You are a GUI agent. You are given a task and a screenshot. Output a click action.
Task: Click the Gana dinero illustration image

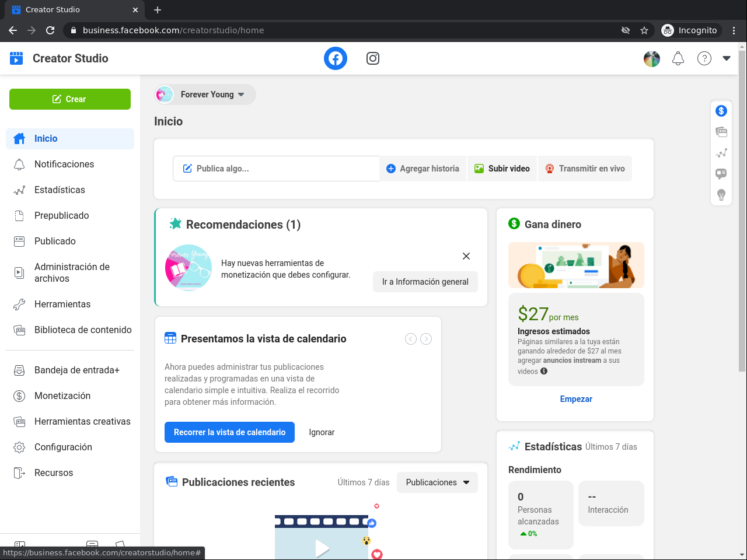point(576,265)
